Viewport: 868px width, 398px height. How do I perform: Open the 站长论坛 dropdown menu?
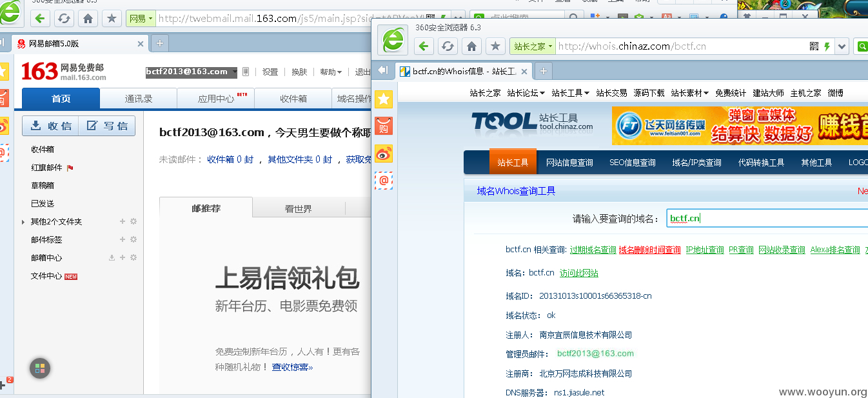click(x=526, y=93)
